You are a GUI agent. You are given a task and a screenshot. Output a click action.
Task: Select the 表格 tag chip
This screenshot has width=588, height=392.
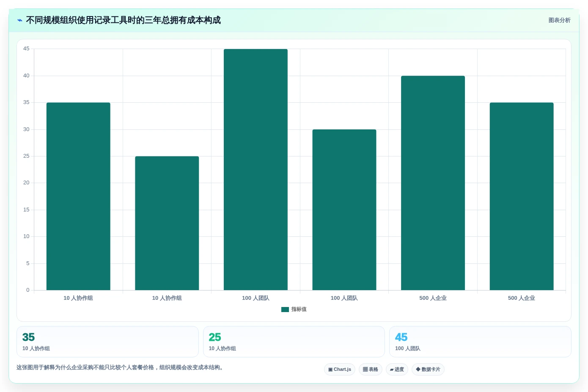(371, 369)
